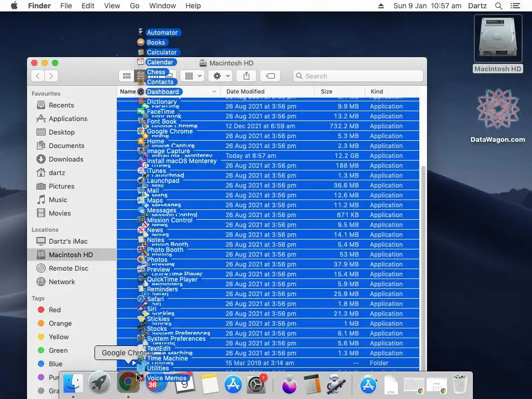Go back in Finder window
This screenshot has width=532, height=399.
coord(37,76)
